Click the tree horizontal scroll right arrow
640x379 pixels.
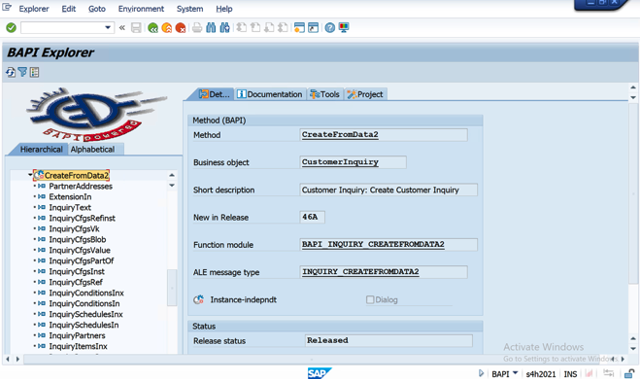[x=17, y=359]
